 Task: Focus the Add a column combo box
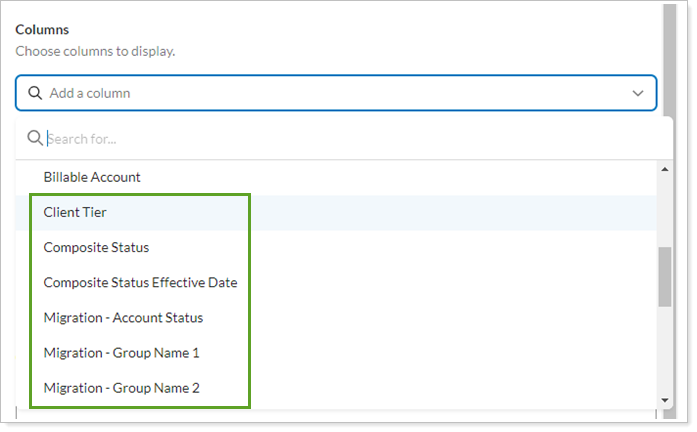click(330, 93)
